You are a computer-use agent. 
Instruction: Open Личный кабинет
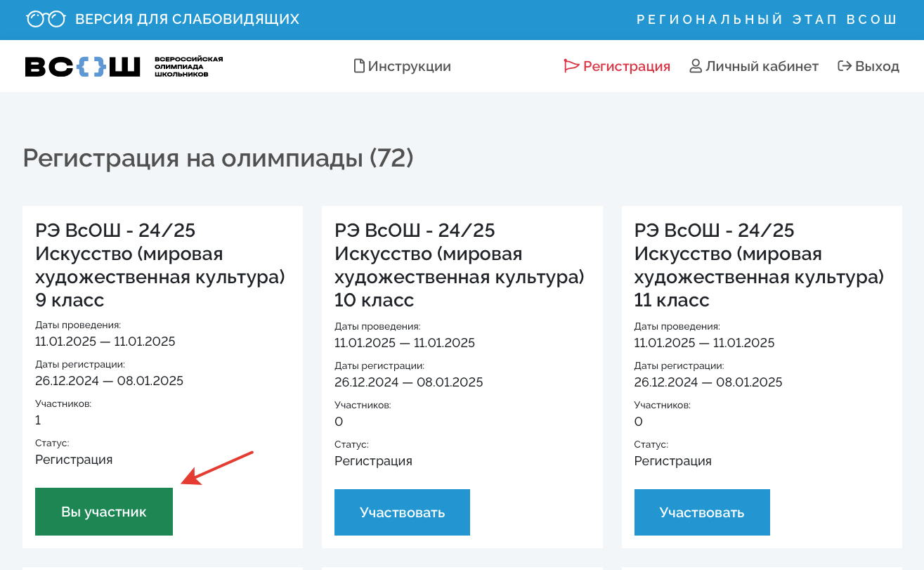click(x=762, y=67)
